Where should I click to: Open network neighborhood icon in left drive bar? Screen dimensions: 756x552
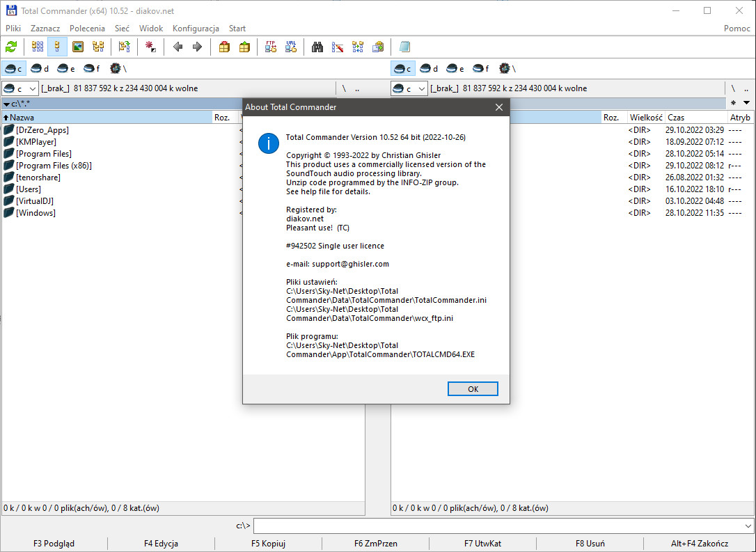pyautogui.click(x=118, y=69)
